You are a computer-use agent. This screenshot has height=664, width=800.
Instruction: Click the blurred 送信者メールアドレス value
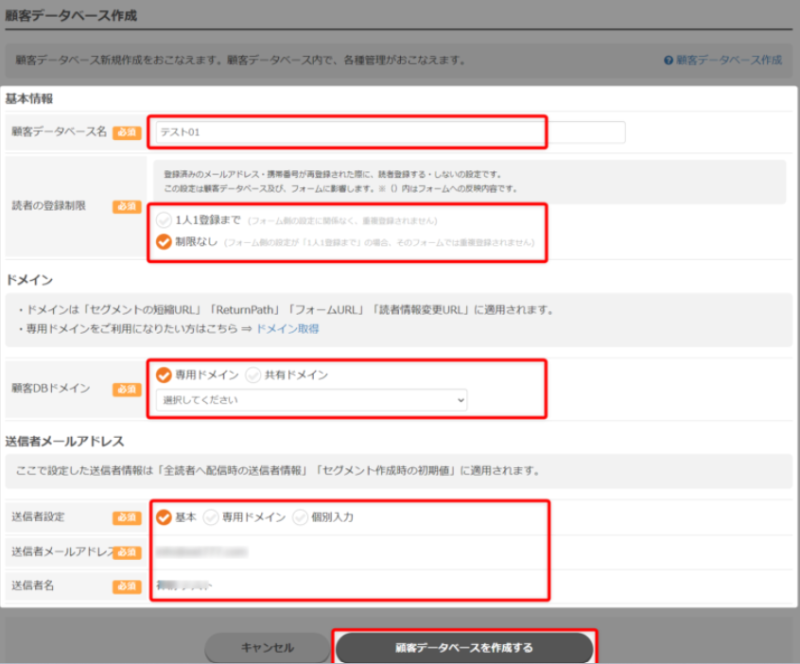click(x=202, y=552)
